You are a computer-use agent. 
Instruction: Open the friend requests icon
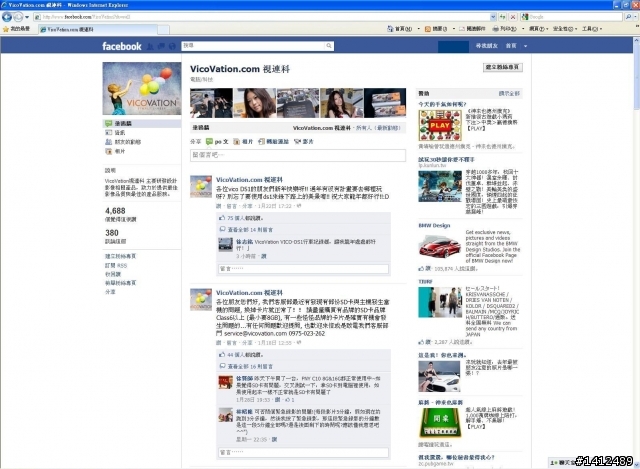point(150,47)
